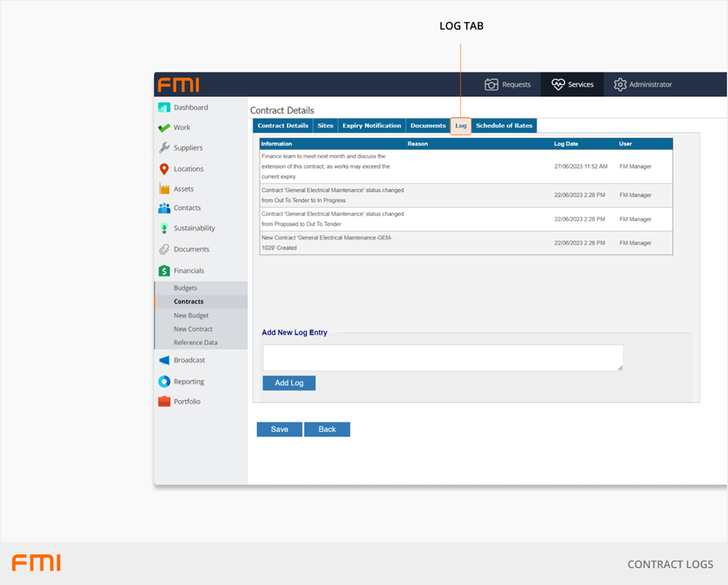Click the Portfolio briefcase icon
Screen dimensions: 728x585
pyautogui.click(x=164, y=402)
